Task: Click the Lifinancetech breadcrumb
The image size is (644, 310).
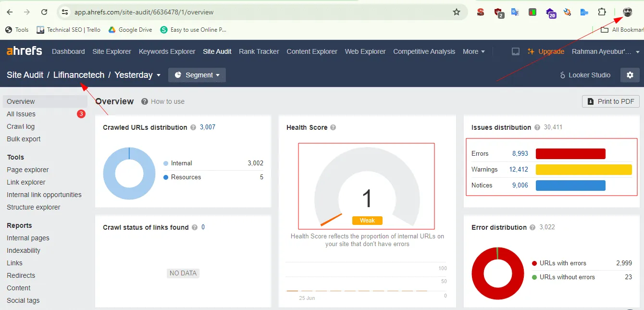Action: pyautogui.click(x=79, y=75)
